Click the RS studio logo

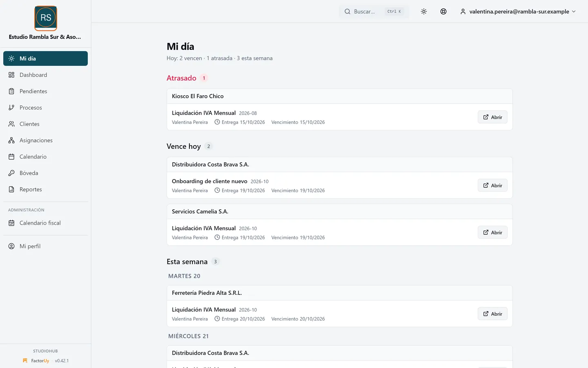tap(46, 18)
